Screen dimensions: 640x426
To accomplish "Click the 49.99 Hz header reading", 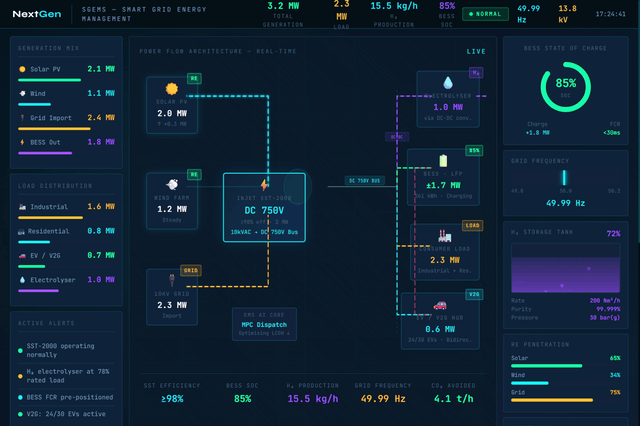I will (x=528, y=14).
